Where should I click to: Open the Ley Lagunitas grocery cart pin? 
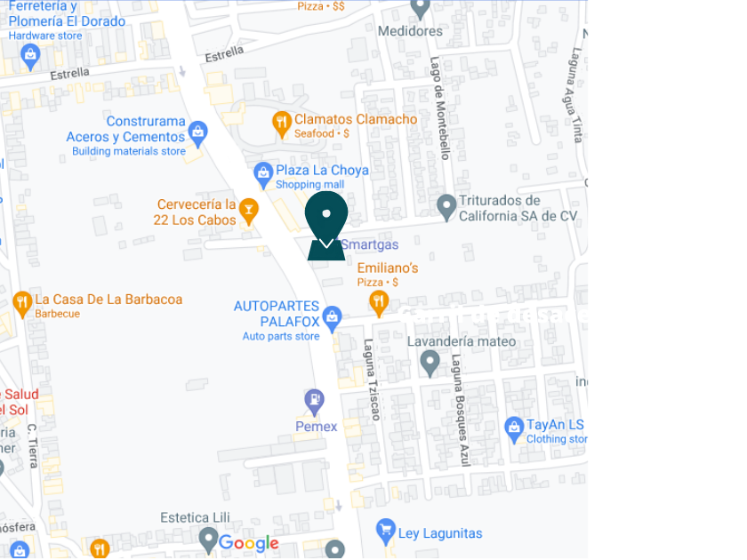pyautogui.click(x=385, y=531)
